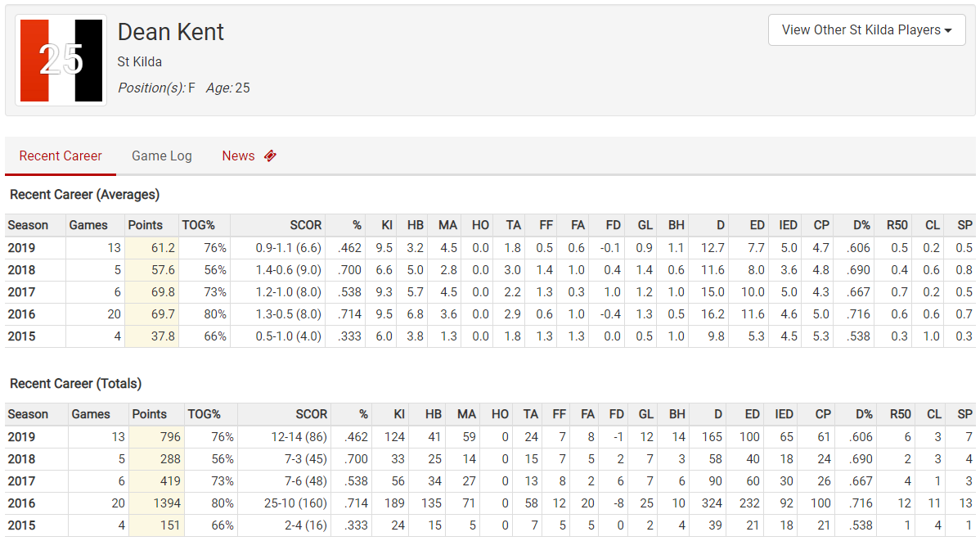Sort Averages table by Points column
980x541 pixels.
[146, 225]
